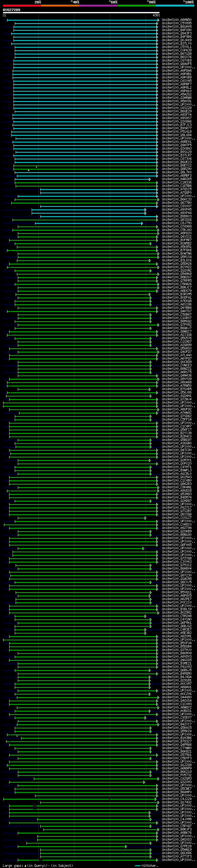This screenshot has height=868, width=197.
Task: Click the orange ~40% identity legend segment
Action: (60, 6)
